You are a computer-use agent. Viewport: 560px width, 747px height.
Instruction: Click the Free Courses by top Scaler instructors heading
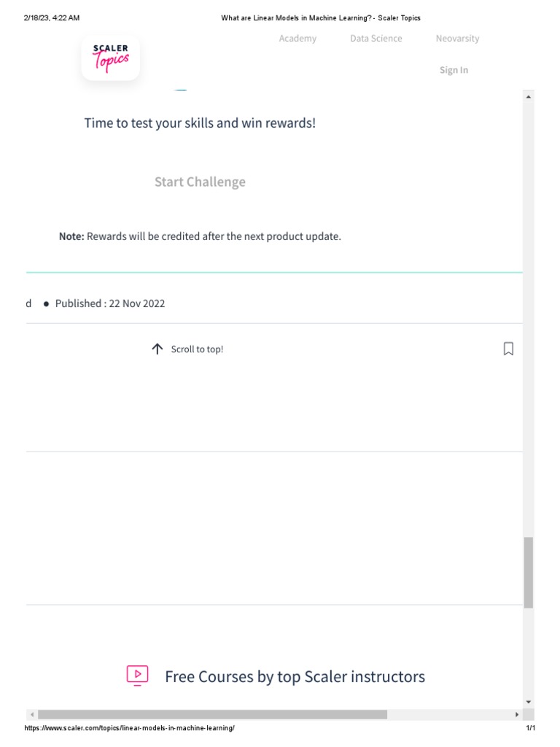pyautogui.click(x=295, y=676)
